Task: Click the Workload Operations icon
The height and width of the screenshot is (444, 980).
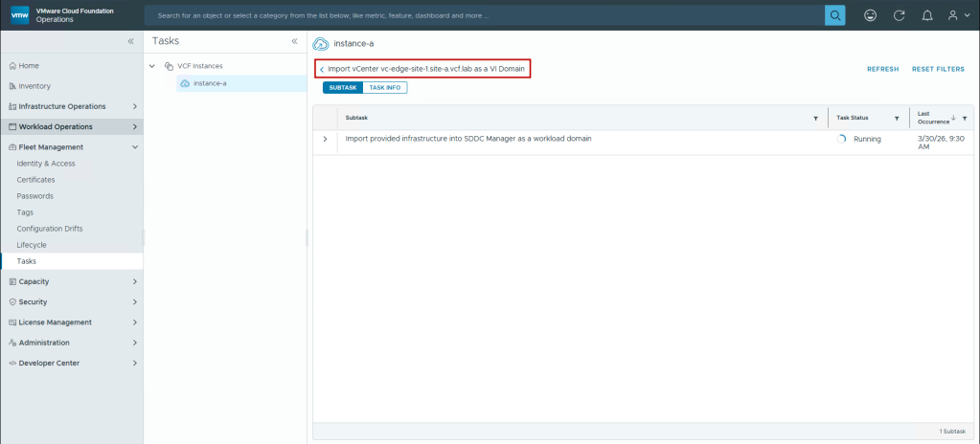Action: click(x=12, y=126)
